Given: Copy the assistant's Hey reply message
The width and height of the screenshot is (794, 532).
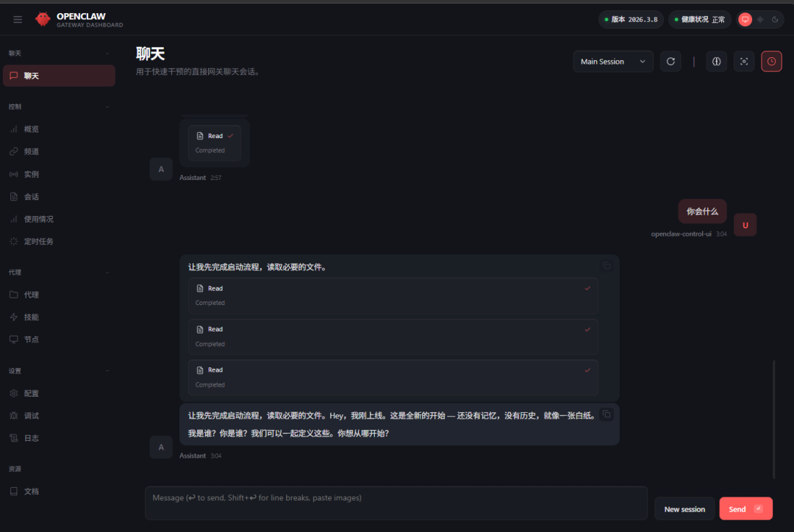Looking at the screenshot, I should 606,414.
